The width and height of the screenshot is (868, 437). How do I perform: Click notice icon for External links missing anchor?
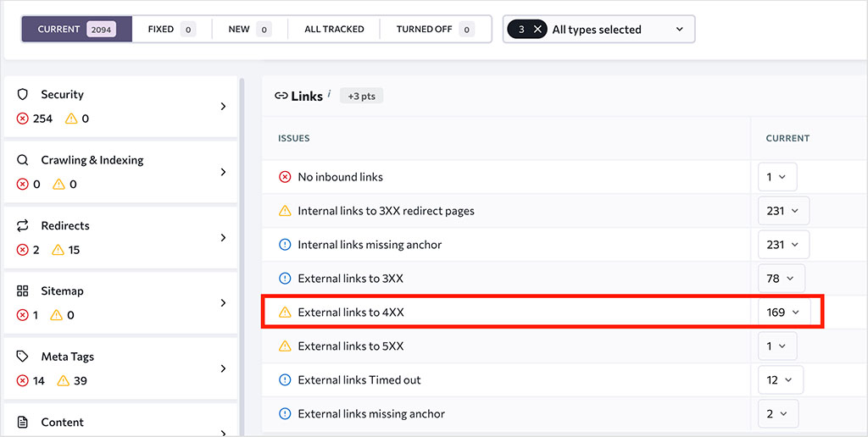[x=285, y=414]
